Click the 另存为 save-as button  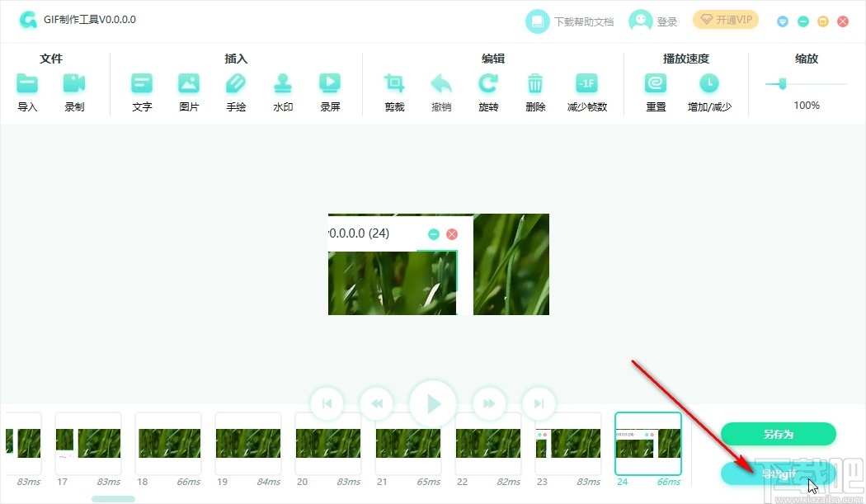(x=779, y=434)
